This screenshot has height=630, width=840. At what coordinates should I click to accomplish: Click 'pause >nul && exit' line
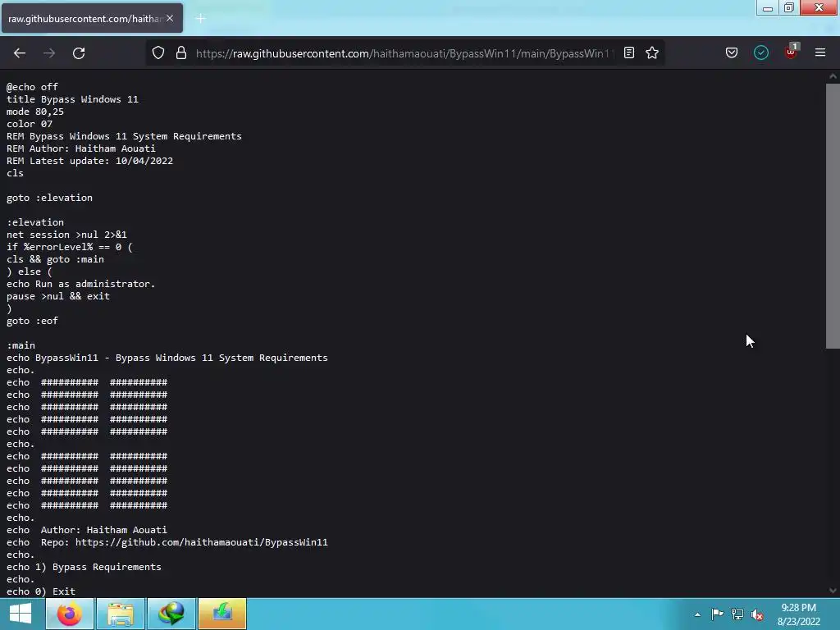coord(58,296)
